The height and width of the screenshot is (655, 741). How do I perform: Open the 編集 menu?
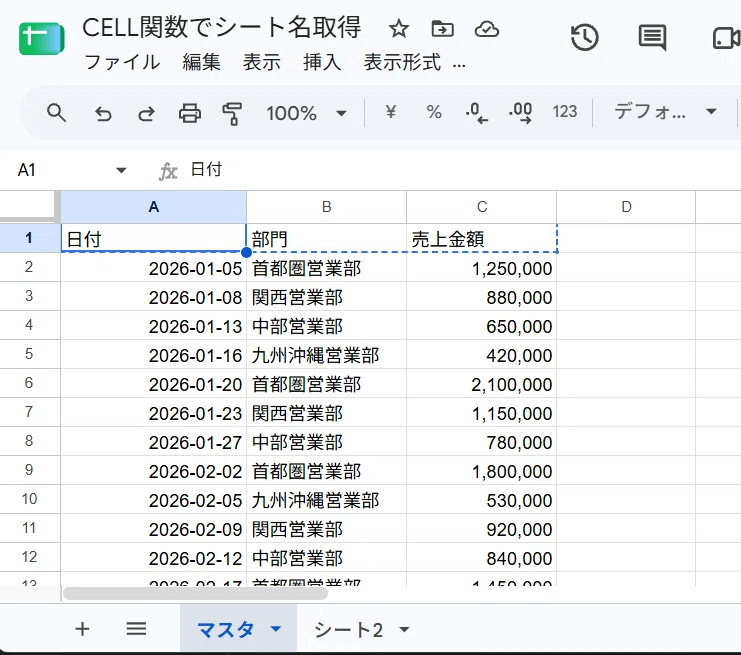pos(202,62)
